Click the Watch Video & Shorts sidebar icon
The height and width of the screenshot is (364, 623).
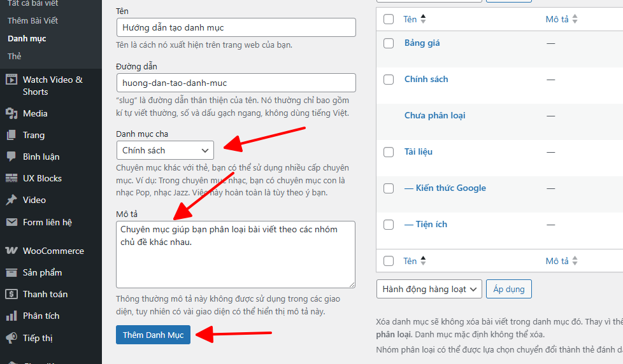tap(11, 80)
